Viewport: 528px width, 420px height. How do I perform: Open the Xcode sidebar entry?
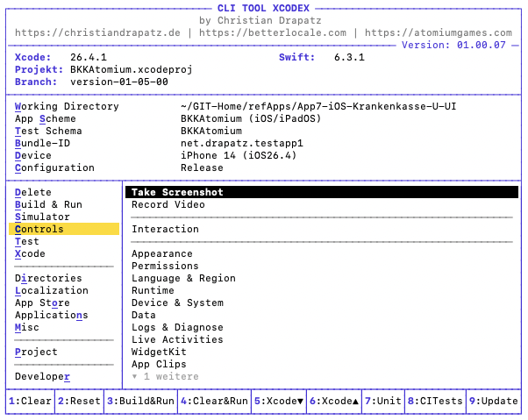(30, 253)
